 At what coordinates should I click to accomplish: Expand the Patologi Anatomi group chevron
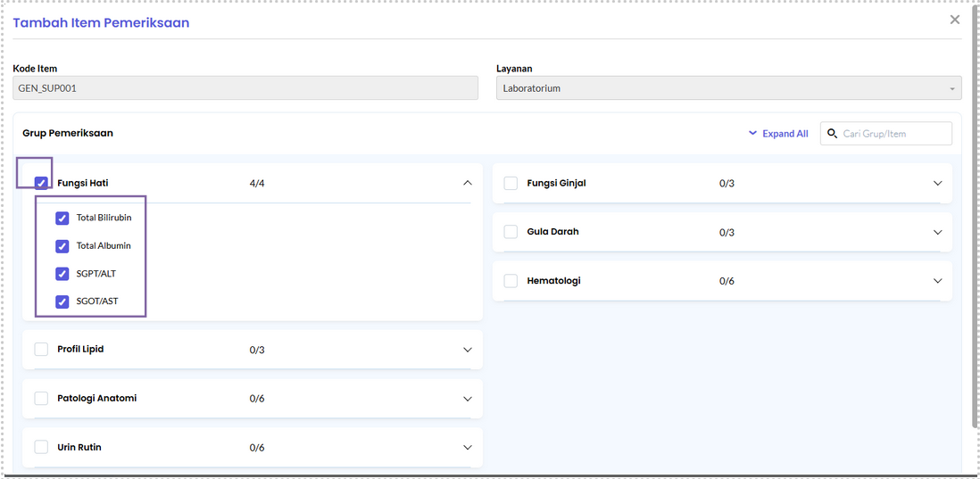(468, 399)
